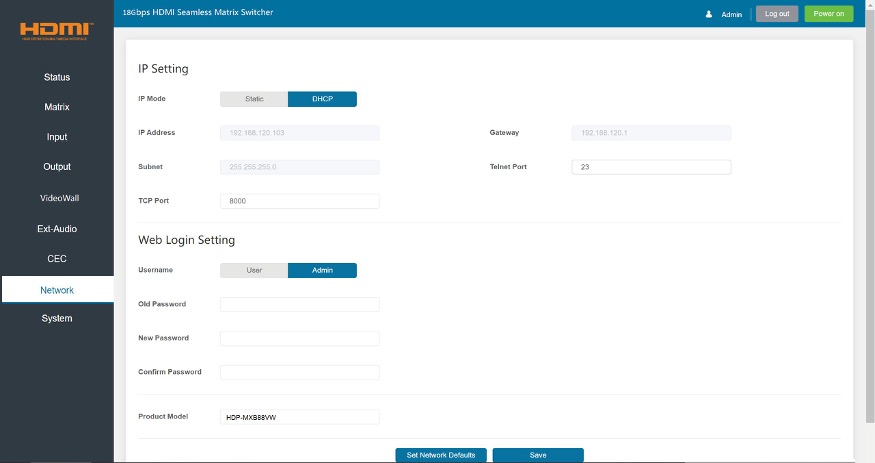Click Set Network Defaults button
Viewport: 875px width, 463px height.
pos(441,455)
